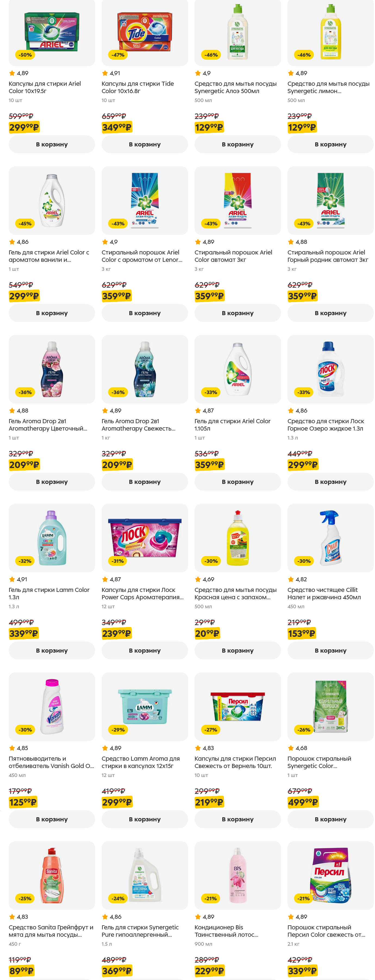
Task: Add Aroma Drop Свежесть gel to cart
Action: (144, 482)
